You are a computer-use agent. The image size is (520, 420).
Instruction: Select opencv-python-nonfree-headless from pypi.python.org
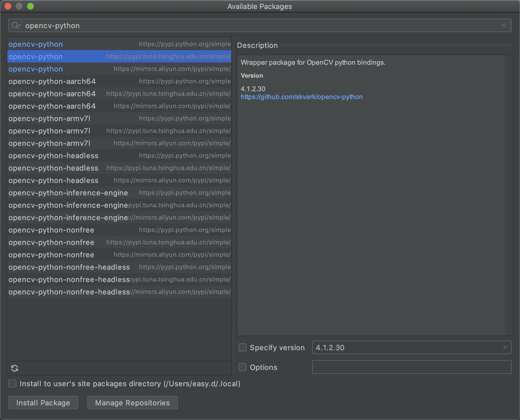119,267
